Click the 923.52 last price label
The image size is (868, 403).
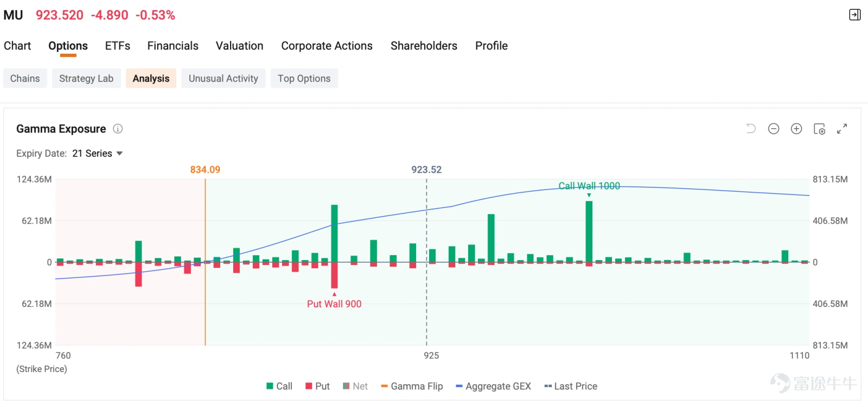(x=426, y=169)
